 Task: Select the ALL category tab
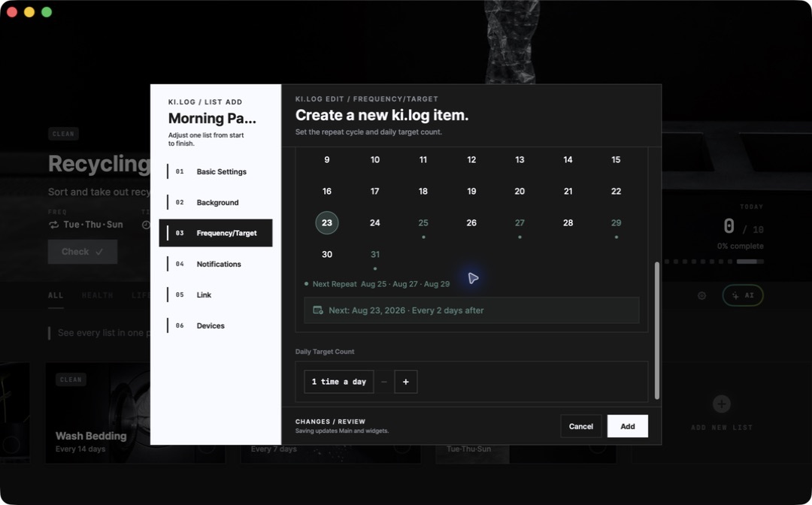tap(56, 295)
